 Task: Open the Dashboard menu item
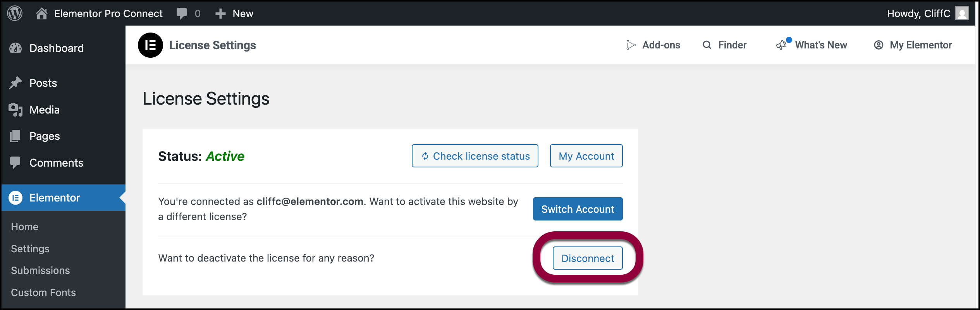(57, 48)
